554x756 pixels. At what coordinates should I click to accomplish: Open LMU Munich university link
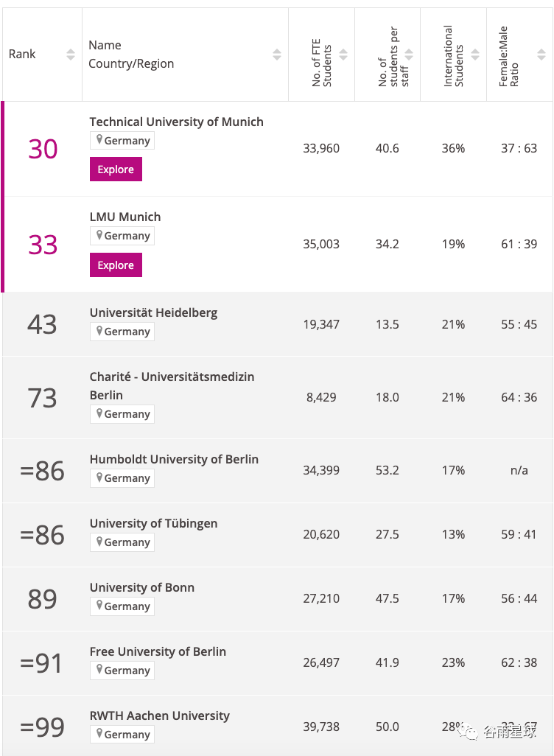[125, 217]
